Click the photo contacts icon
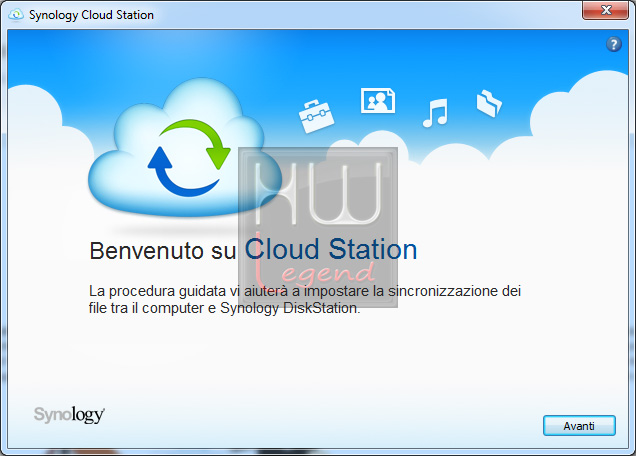 tap(378, 100)
